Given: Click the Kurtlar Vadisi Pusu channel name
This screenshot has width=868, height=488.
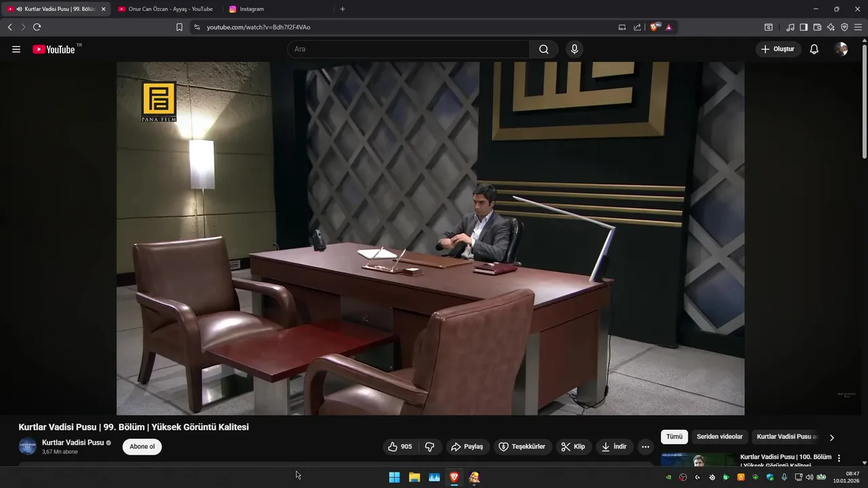Looking at the screenshot, I should coord(73,443).
